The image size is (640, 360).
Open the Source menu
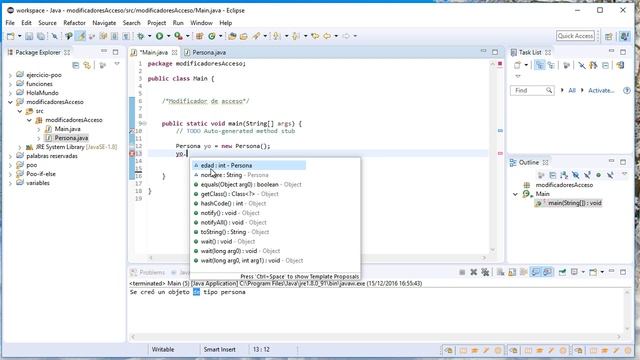(x=47, y=23)
